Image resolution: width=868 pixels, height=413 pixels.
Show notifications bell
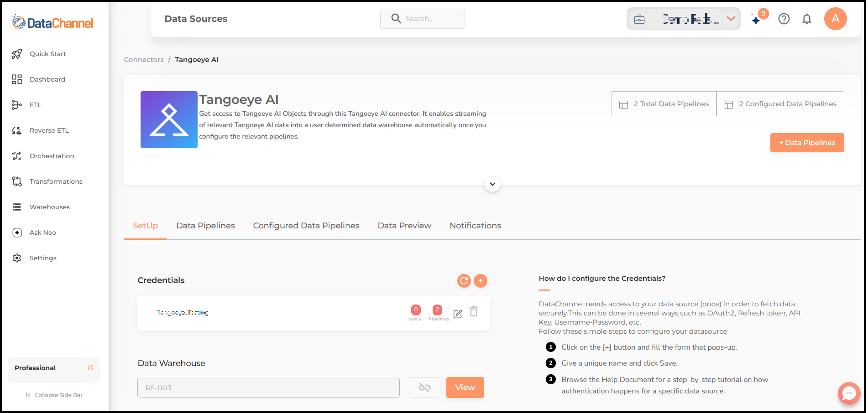pyautogui.click(x=807, y=19)
